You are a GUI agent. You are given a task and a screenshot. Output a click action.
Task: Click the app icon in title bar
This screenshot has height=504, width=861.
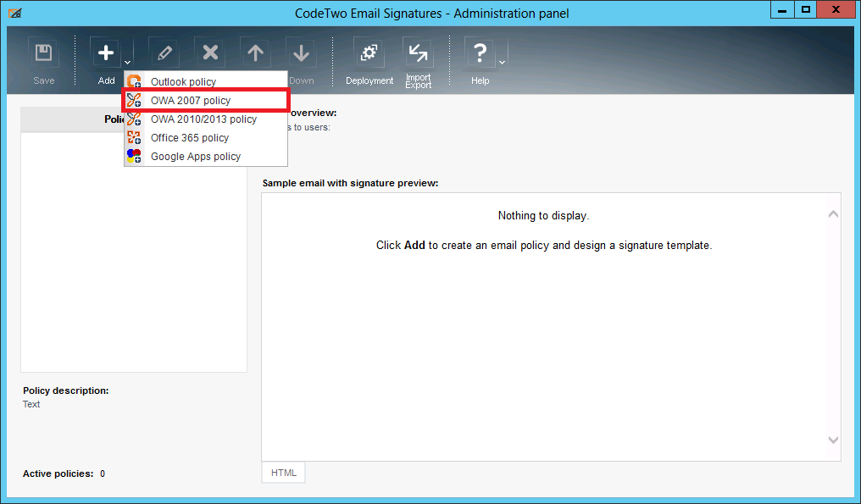tap(14, 14)
